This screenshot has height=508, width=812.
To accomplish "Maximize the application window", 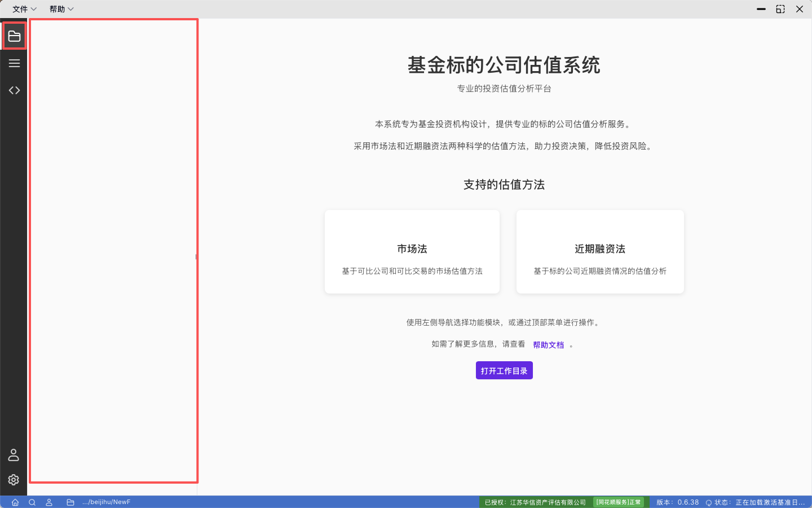I will (780, 9).
